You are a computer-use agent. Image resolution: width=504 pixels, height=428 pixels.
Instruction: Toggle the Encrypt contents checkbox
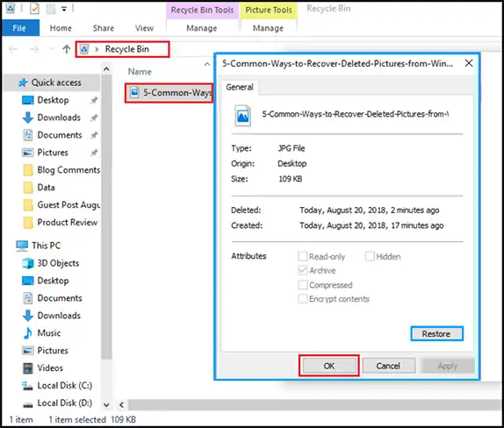click(x=302, y=298)
